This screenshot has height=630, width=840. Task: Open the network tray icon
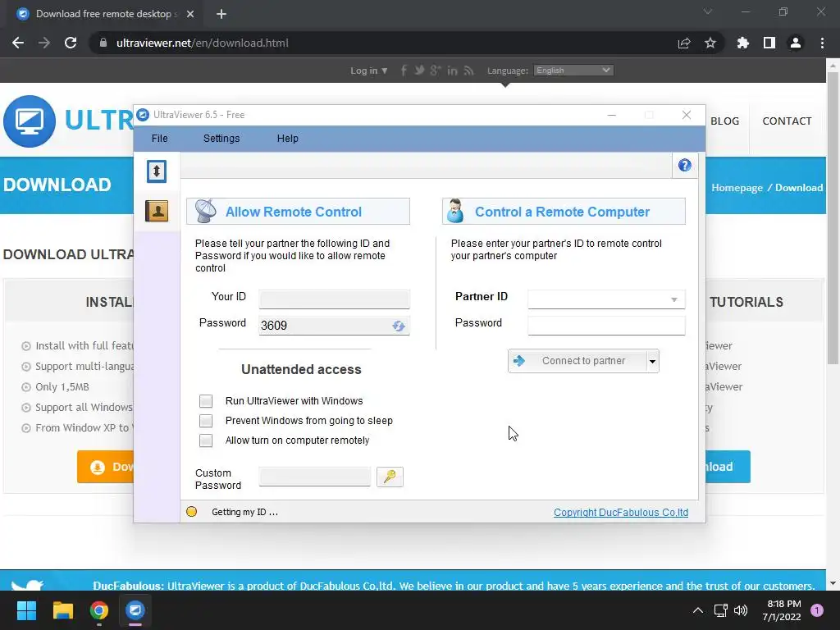point(720,610)
